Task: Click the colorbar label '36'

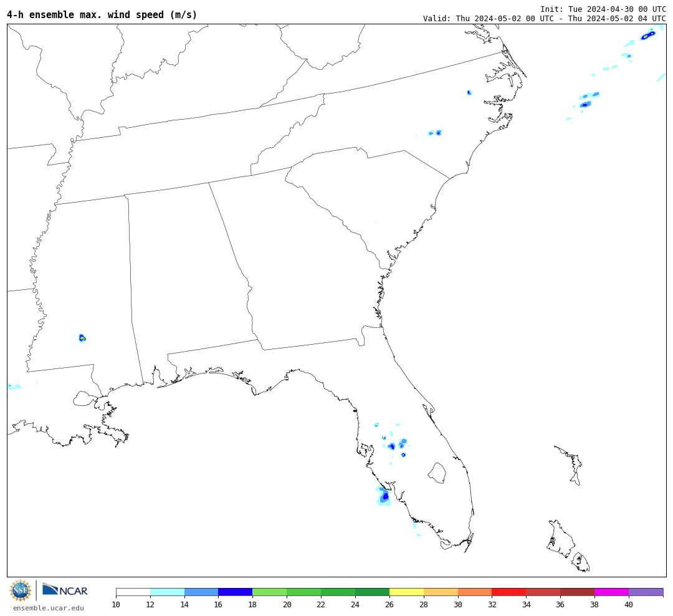Action: [x=561, y=605]
